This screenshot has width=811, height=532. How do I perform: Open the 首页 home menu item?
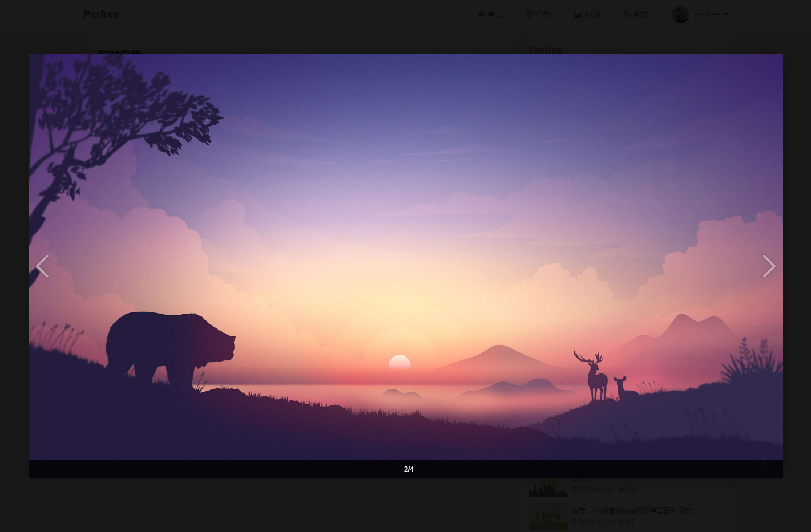[490, 14]
